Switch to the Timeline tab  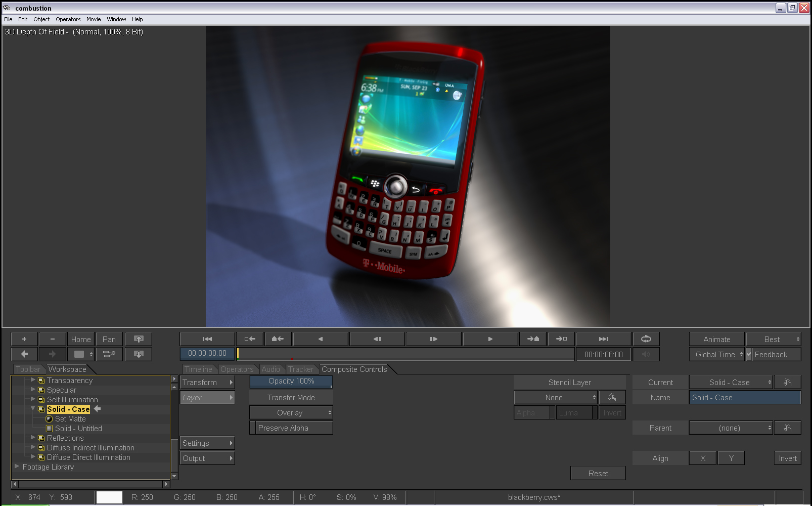[x=198, y=369]
